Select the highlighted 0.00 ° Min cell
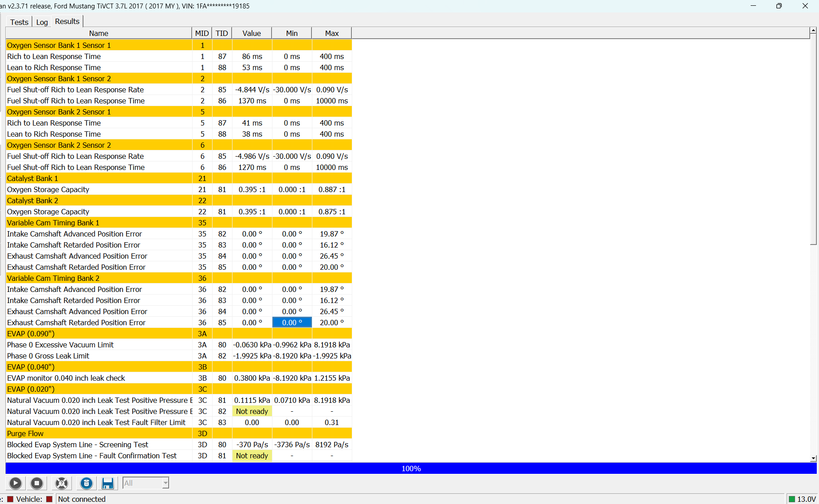819x504 pixels. [292, 323]
